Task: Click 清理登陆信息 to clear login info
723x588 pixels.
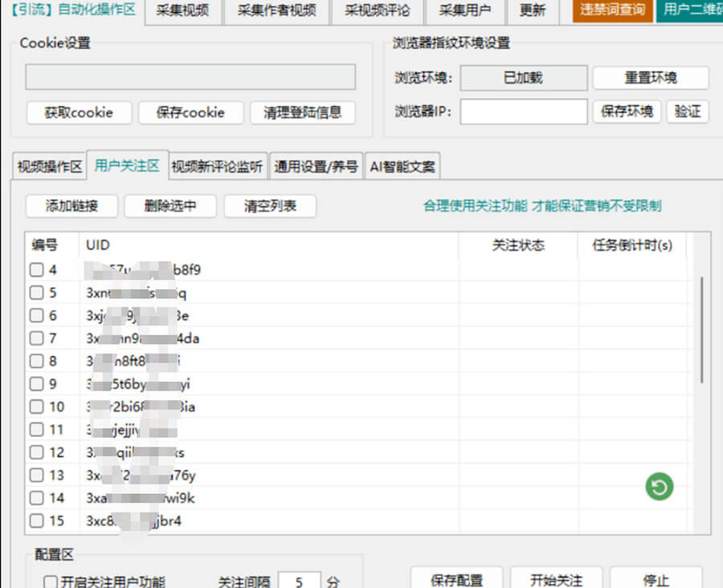Action: click(301, 113)
